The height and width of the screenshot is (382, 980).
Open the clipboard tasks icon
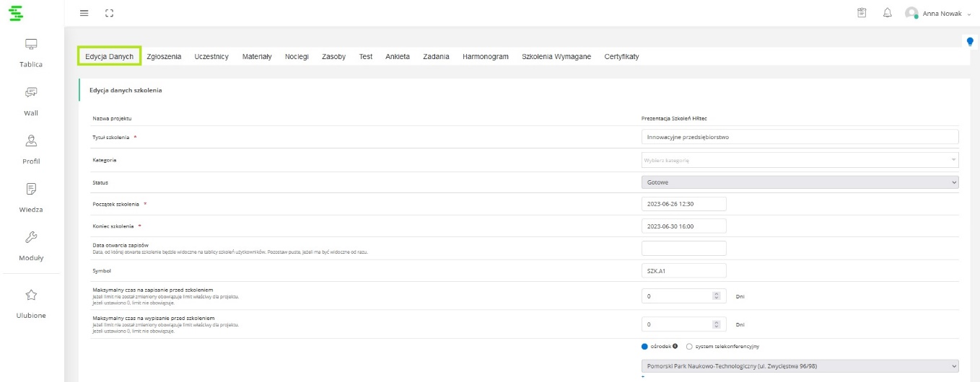coord(862,13)
